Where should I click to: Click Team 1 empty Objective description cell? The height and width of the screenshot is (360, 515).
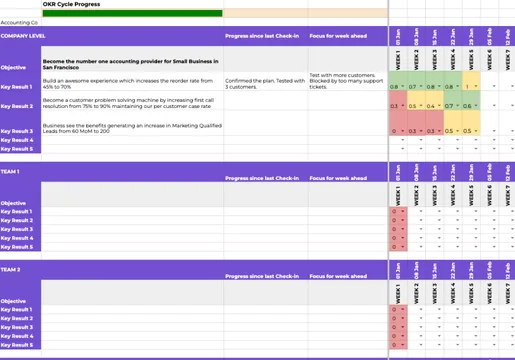point(132,195)
